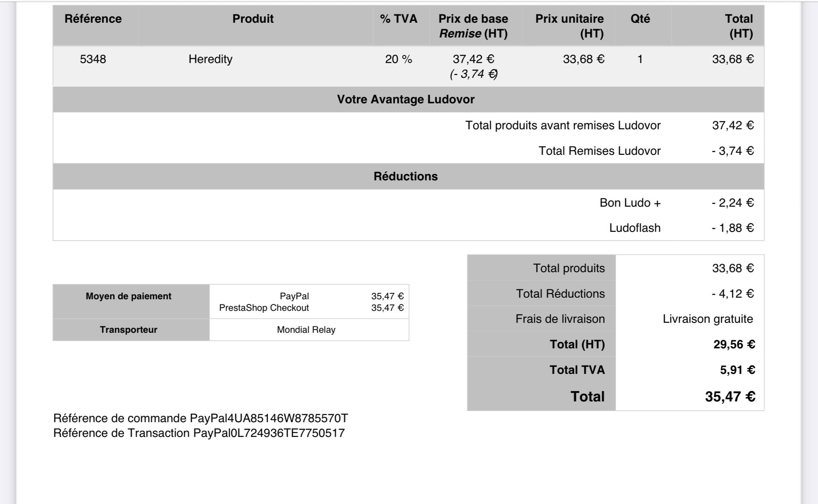Select the PayPal order reference text
Screen dimensions: 818x504
(x=201, y=418)
